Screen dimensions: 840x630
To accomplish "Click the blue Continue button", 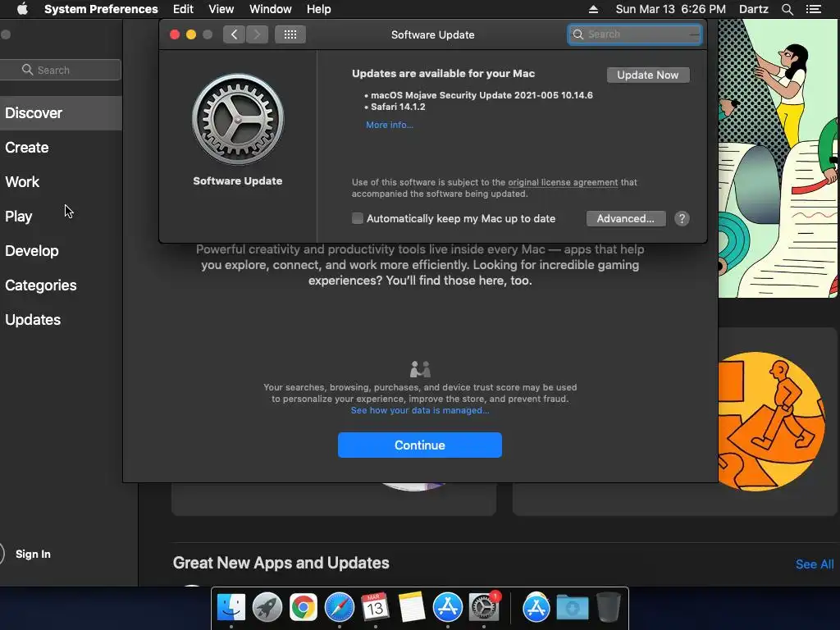I will click(x=419, y=445).
